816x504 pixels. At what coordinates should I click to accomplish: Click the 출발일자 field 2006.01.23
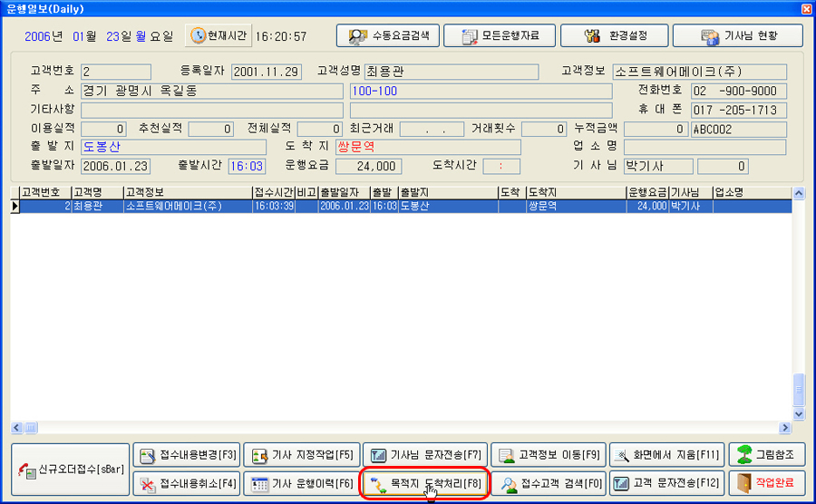(115, 167)
